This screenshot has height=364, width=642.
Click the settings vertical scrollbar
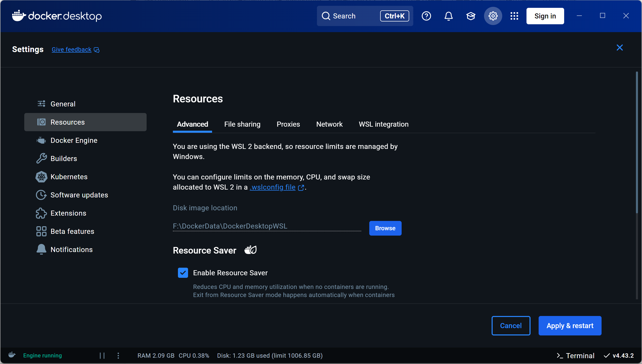637,143
